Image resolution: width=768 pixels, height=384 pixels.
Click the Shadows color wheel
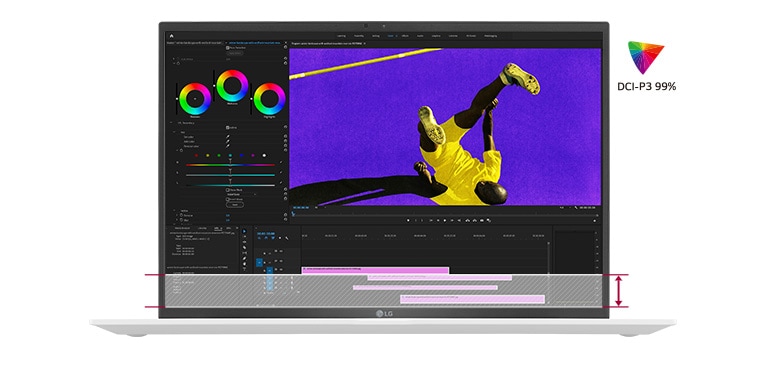pyautogui.click(x=195, y=99)
